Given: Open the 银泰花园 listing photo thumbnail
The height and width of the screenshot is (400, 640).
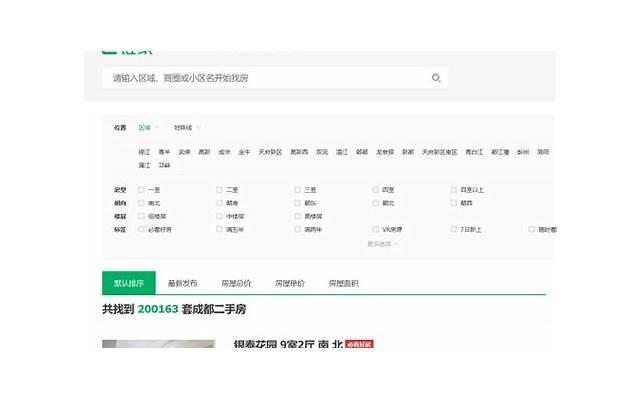Looking at the screenshot, I should (158, 344).
